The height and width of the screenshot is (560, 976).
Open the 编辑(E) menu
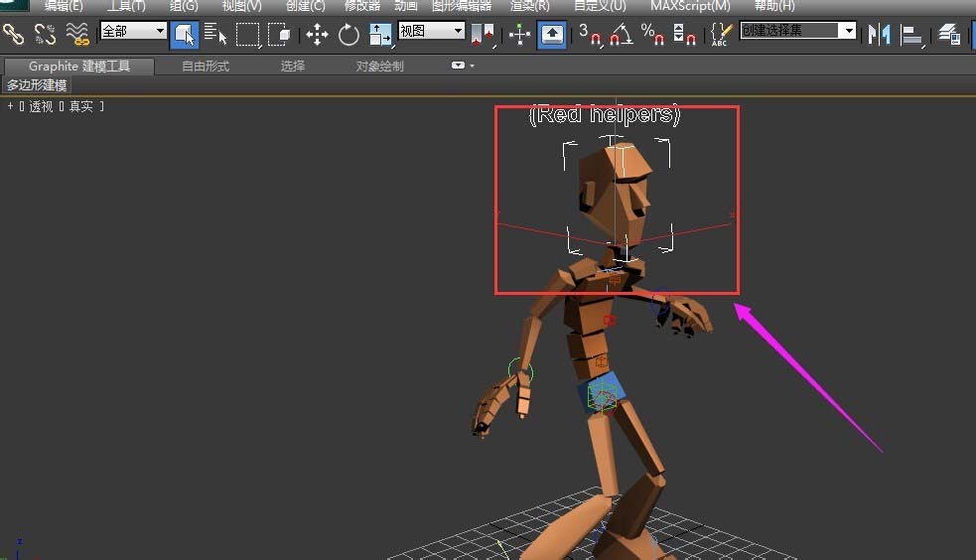64,6
